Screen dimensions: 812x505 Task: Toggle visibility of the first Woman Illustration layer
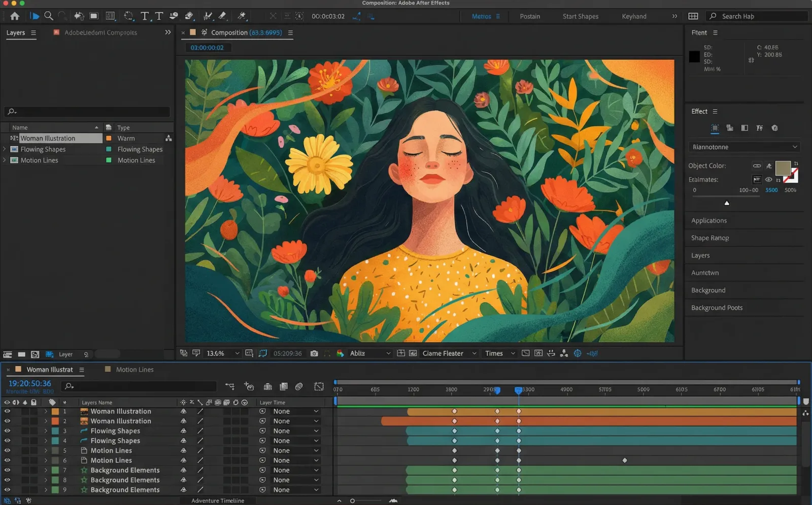(7, 411)
